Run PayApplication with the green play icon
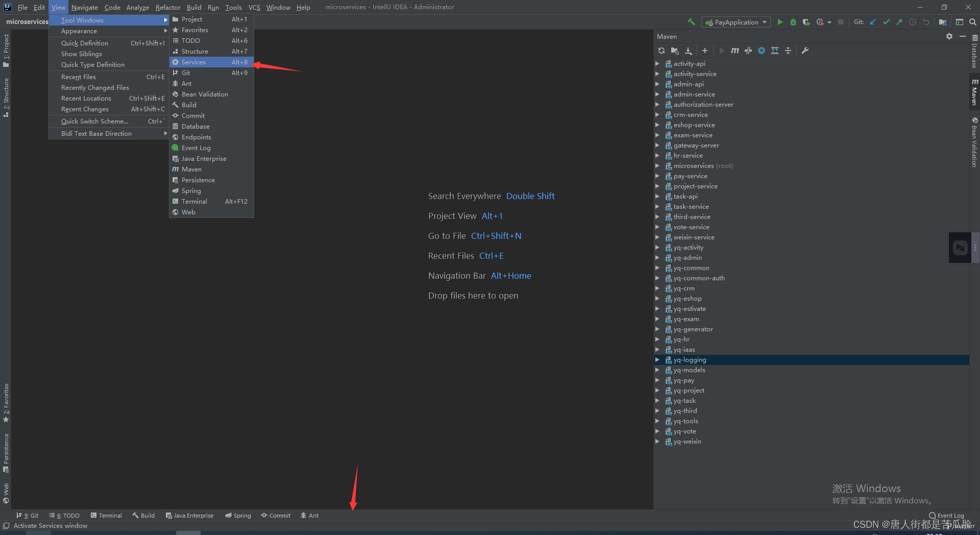980x535 pixels. pos(780,22)
